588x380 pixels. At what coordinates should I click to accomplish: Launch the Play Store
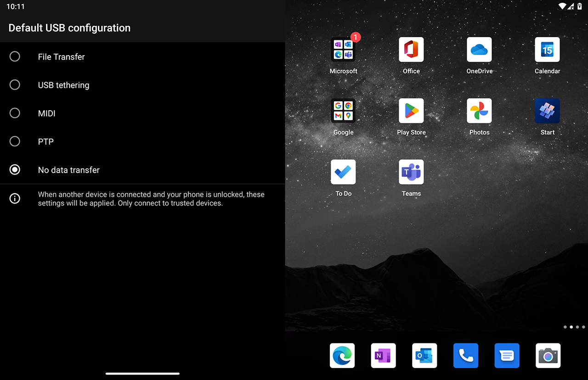(411, 111)
